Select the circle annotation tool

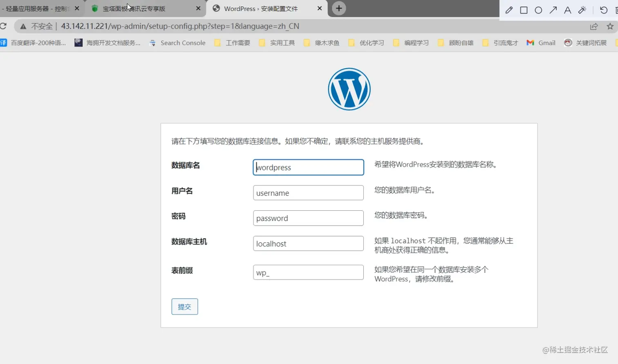[x=538, y=10]
